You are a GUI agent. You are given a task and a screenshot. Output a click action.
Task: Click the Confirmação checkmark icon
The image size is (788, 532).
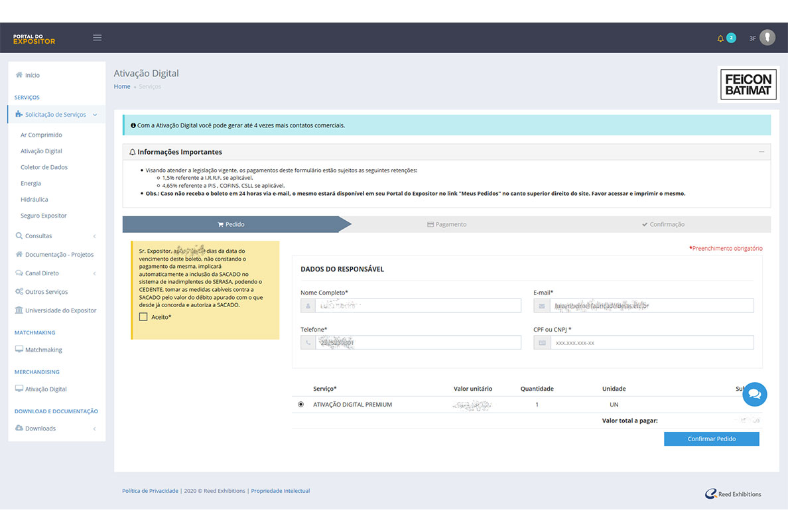tap(644, 225)
